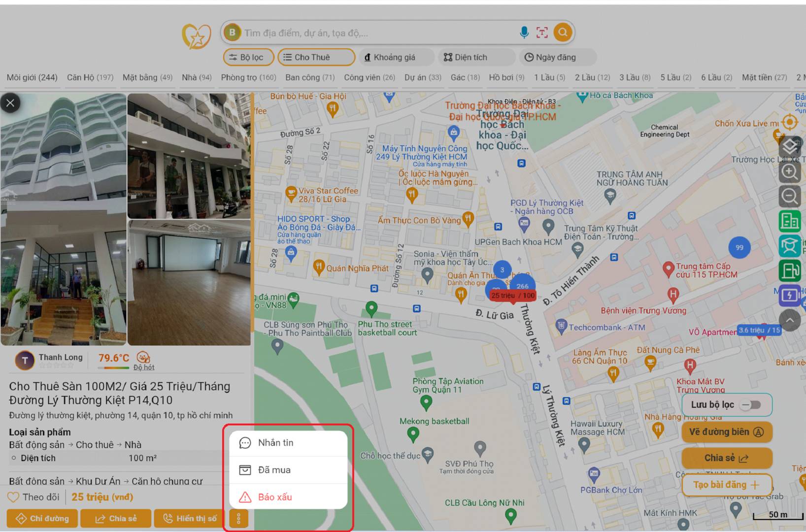Click the B avatar in search bar

[x=232, y=33]
